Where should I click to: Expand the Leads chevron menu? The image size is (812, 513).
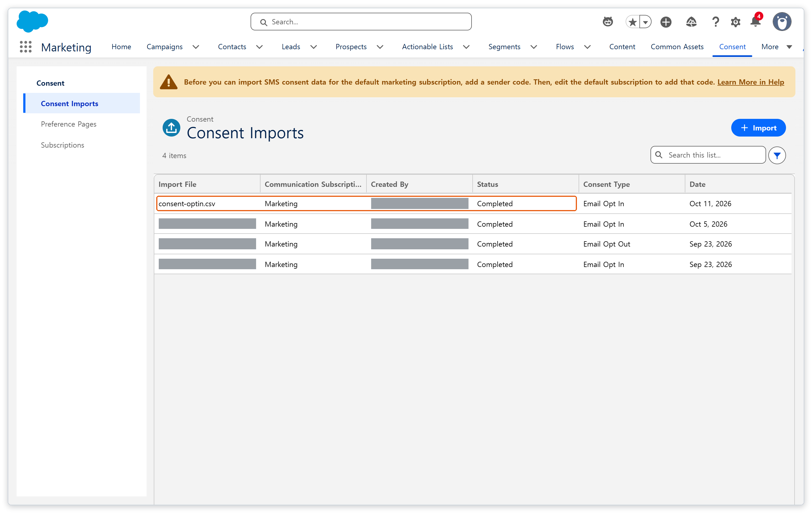coord(314,47)
